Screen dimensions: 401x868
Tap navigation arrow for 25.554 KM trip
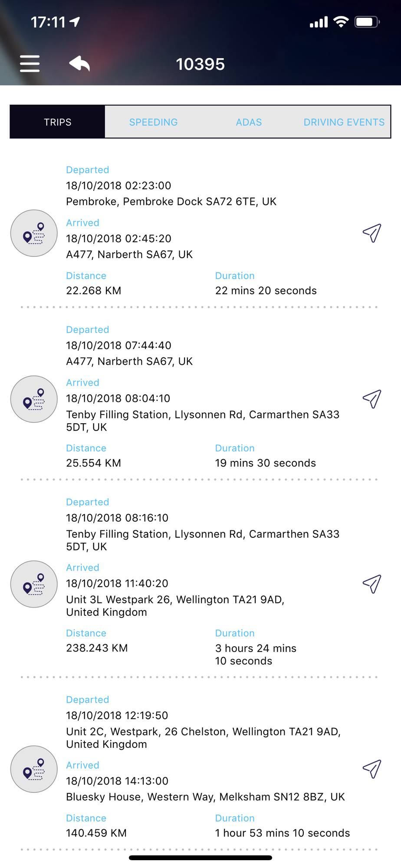372,399
